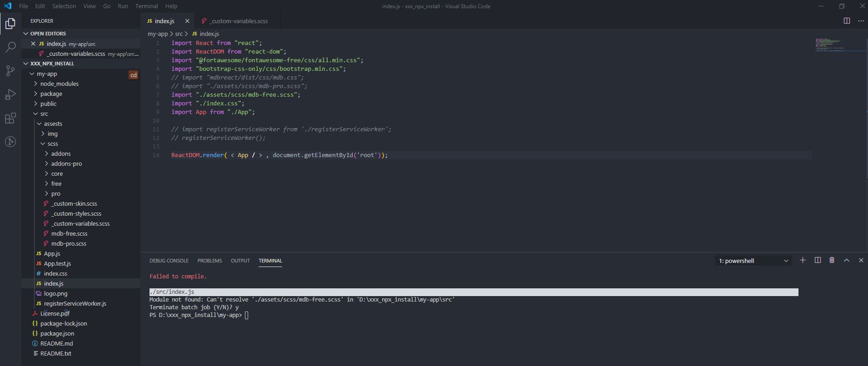Viewport: 868px width, 366px height.
Task: Maximize the terminal panel size
Action: pos(846,260)
